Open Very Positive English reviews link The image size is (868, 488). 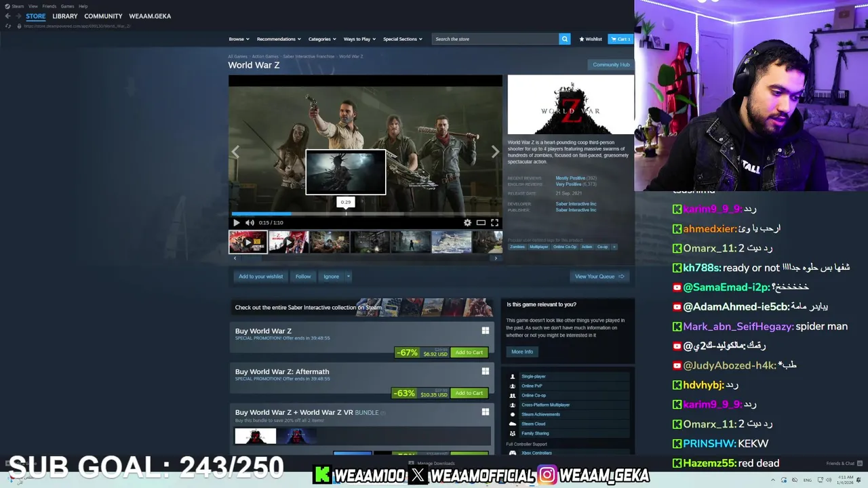568,184
